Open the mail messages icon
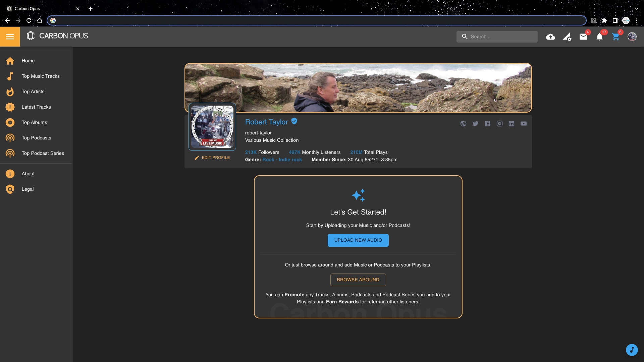This screenshot has height=362, width=644. 583,37
